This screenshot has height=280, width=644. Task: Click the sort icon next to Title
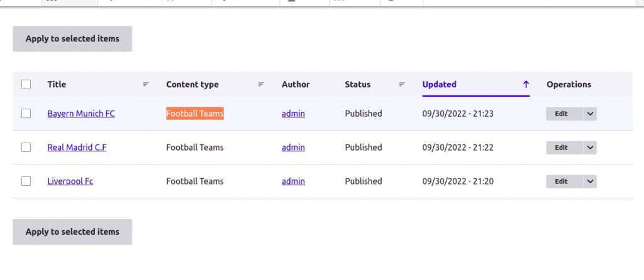(x=146, y=85)
